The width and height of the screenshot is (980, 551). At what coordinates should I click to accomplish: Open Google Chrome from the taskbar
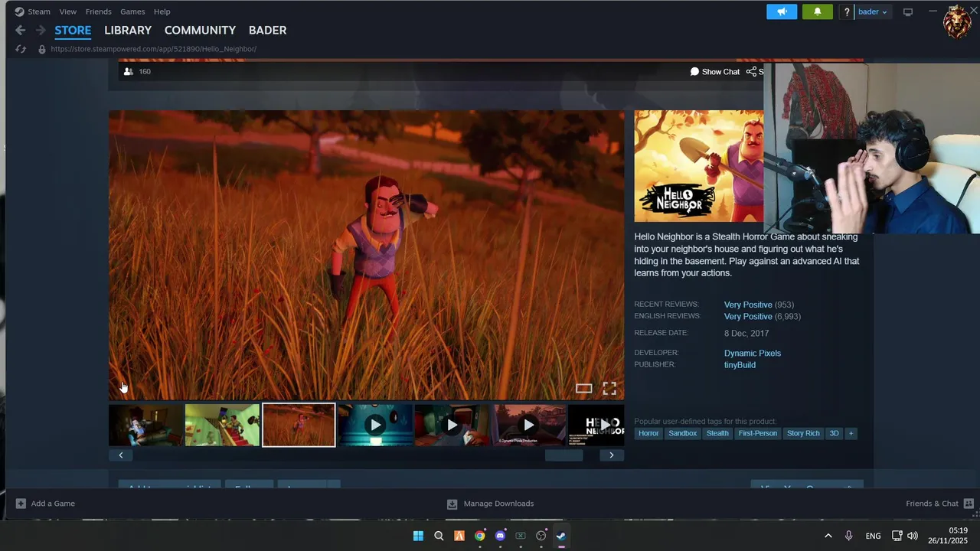click(x=479, y=536)
